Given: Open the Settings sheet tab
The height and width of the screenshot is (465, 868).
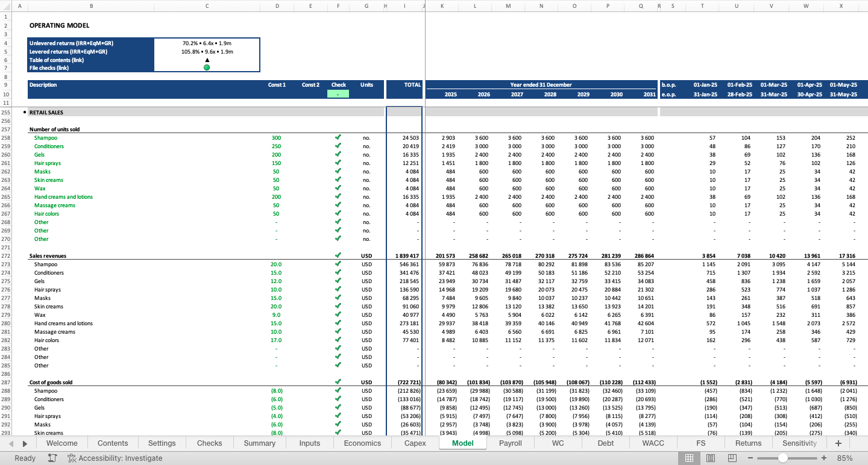Looking at the screenshot, I should pos(162,443).
